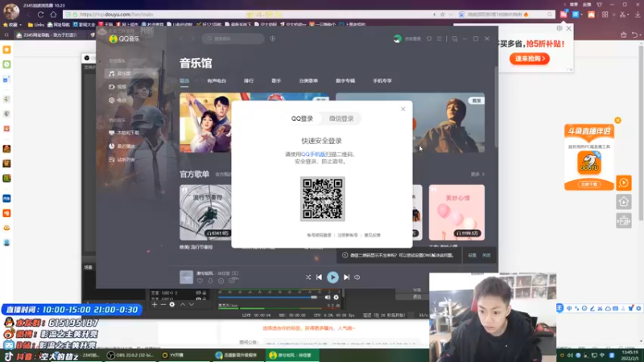Open OBS source properties gear

tap(172, 305)
